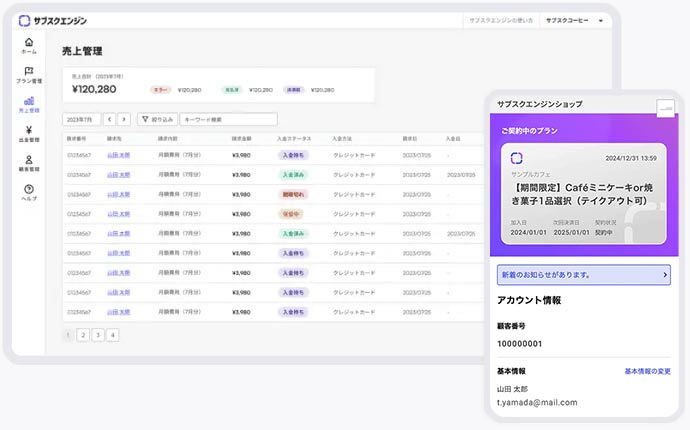This screenshot has width=690, height=430.
Task: Open サブスクエンジンの使い方 in top bar
Action: 501,21
